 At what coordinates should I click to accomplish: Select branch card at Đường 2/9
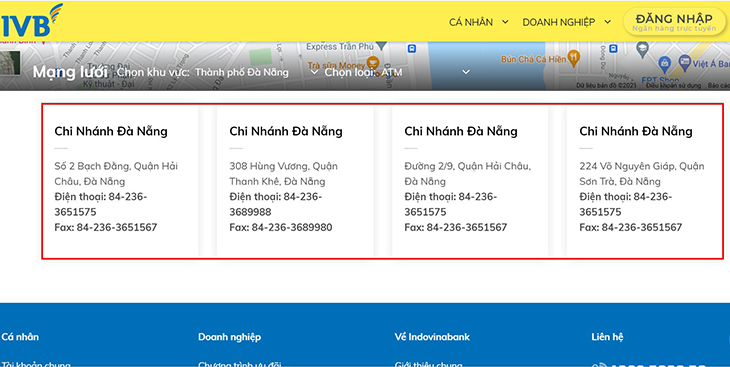470,182
